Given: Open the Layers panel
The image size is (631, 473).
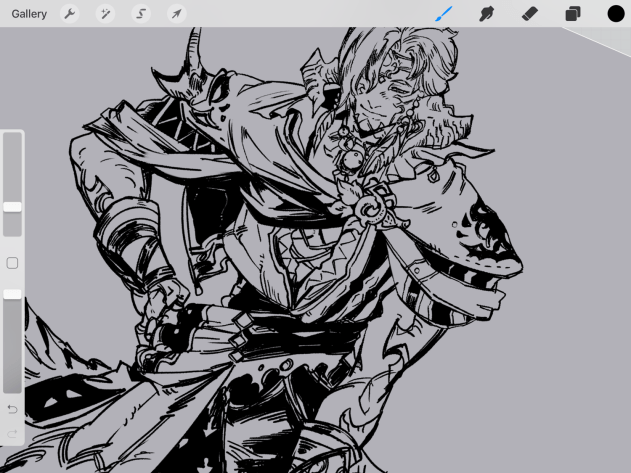Looking at the screenshot, I should pos(573,14).
